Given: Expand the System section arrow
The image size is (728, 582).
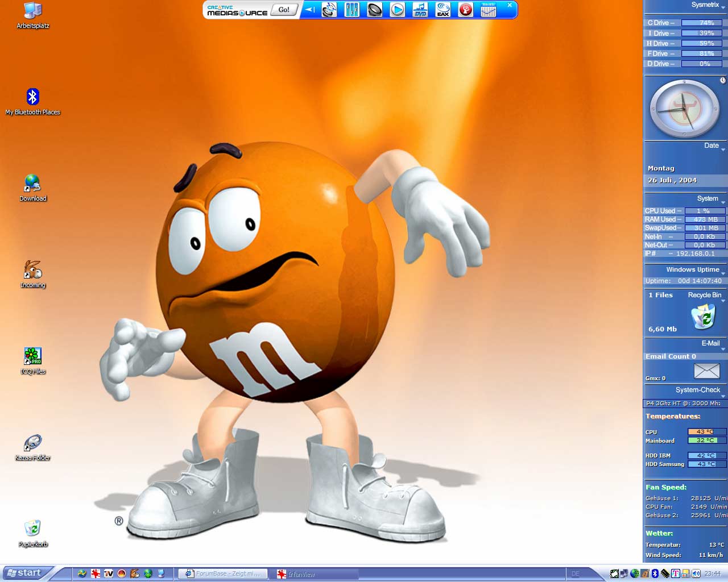Looking at the screenshot, I should [x=723, y=202].
